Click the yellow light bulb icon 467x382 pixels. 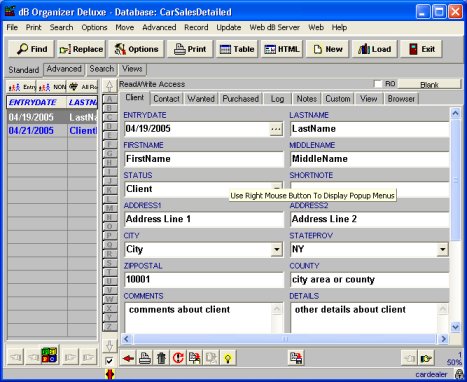tap(228, 359)
